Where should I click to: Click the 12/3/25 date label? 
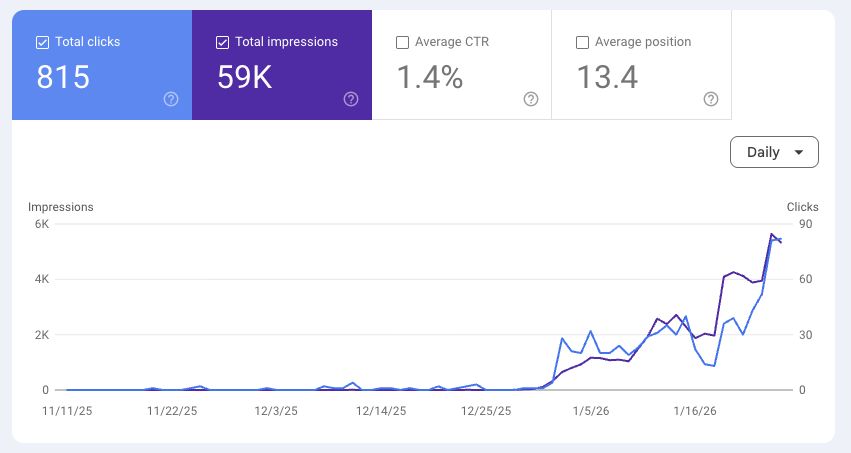pyautogui.click(x=276, y=411)
